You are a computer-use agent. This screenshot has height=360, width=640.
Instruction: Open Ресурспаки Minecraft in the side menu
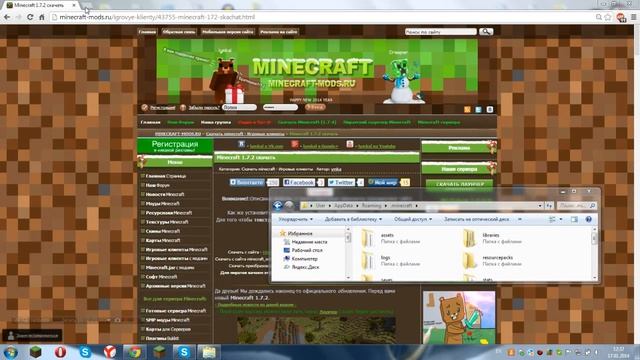tap(169, 213)
